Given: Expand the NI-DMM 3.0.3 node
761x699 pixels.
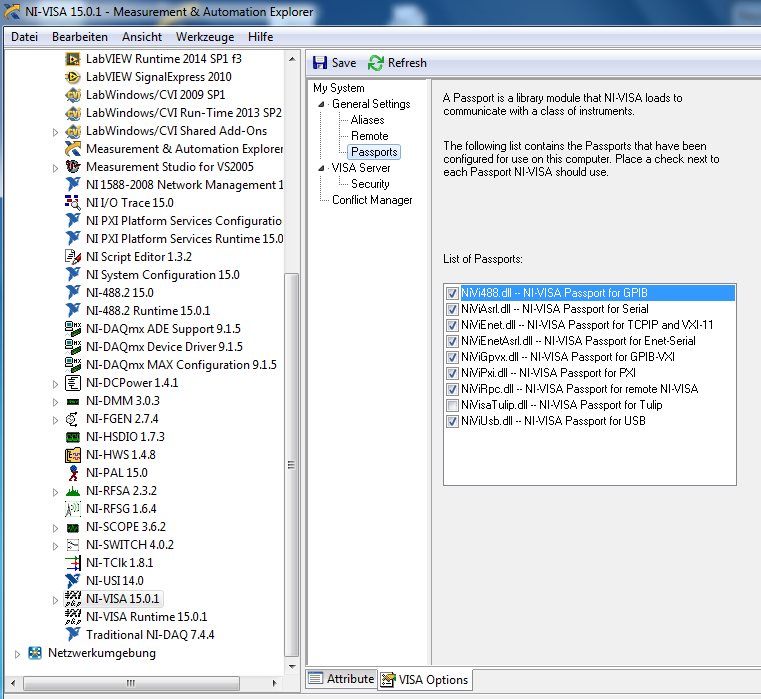Looking at the screenshot, I should pyautogui.click(x=55, y=402).
